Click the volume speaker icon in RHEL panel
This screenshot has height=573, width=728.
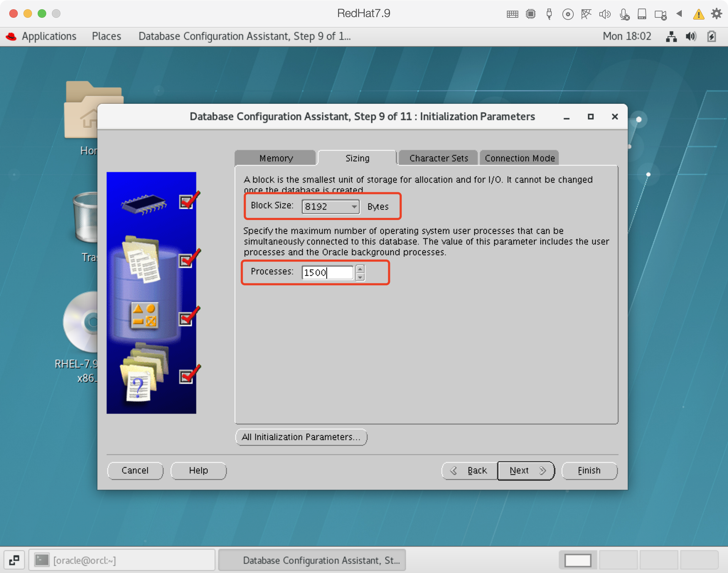[x=691, y=36]
